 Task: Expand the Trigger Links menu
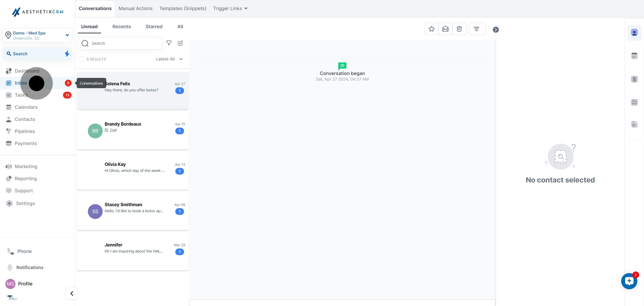click(230, 9)
